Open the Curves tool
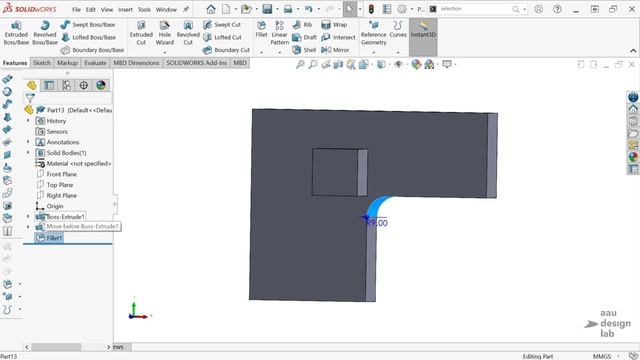 398,29
